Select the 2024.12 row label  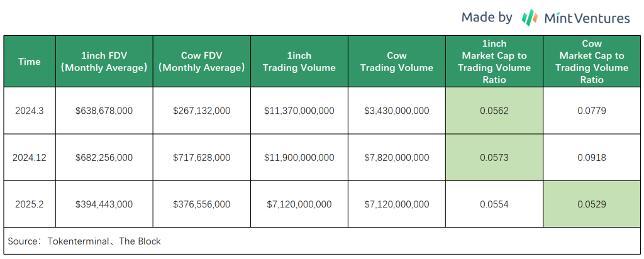click(30, 158)
